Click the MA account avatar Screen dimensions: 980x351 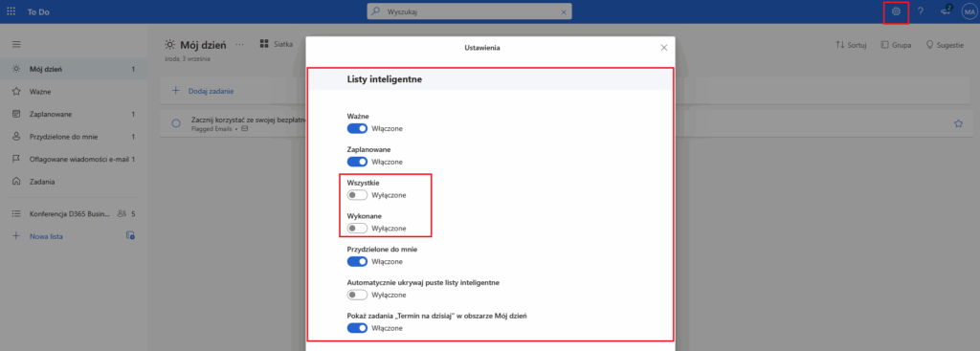969,11
